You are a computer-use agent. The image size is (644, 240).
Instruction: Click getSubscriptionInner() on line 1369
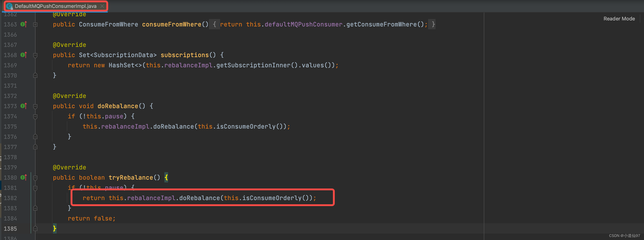[257, 65]
